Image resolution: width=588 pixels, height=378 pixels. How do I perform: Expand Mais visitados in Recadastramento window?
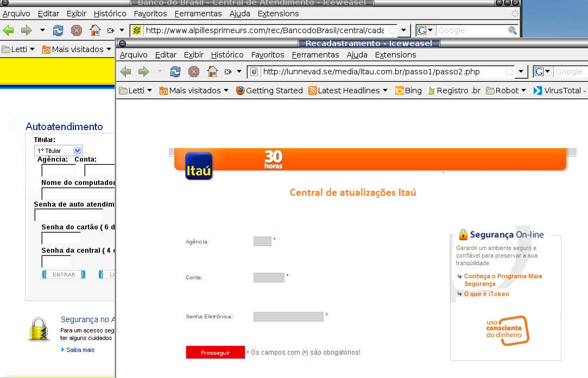coord(194,91)
